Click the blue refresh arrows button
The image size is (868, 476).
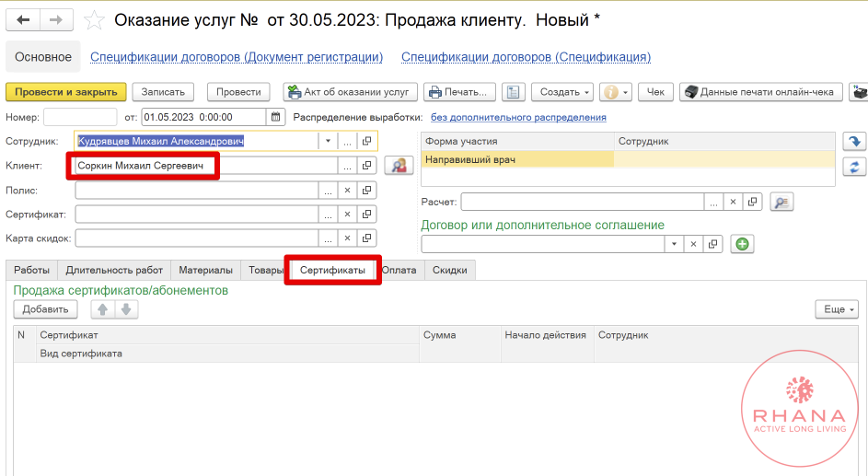click(854, 167)
